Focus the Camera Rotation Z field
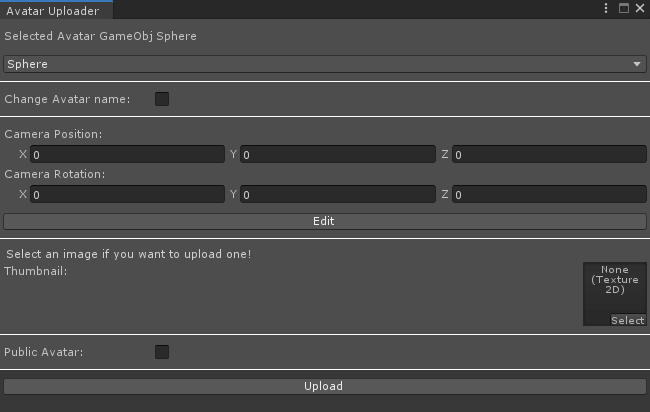The image size is (650, 412). click(x=548, y=195)
